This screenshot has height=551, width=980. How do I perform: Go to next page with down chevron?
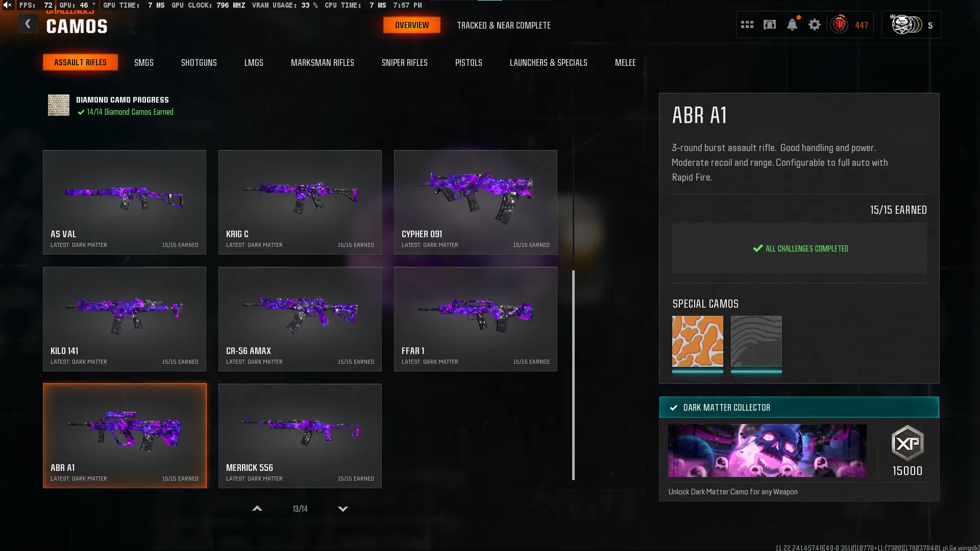tap(343, 509)
